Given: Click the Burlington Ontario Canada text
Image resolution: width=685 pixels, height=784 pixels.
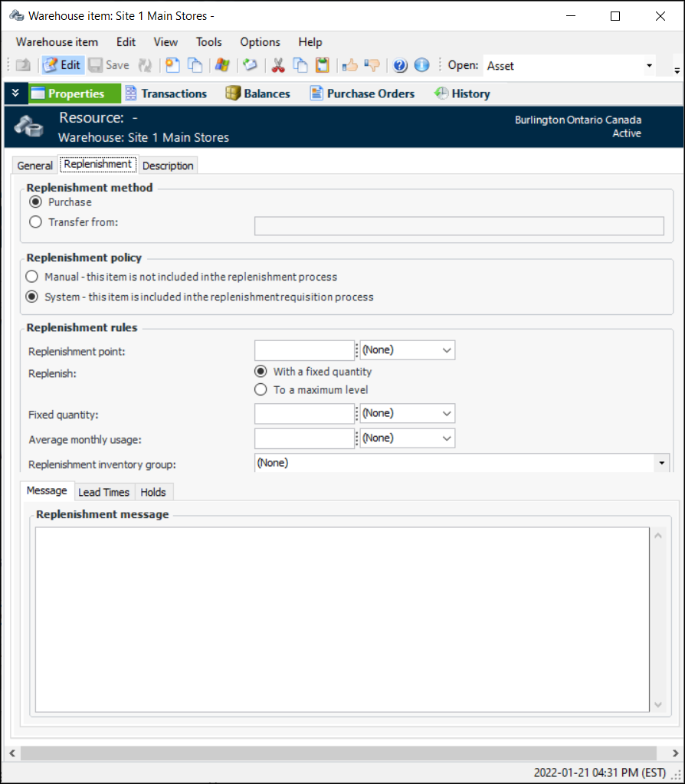Looking at the screenshot, I should (x=578, y=120).
